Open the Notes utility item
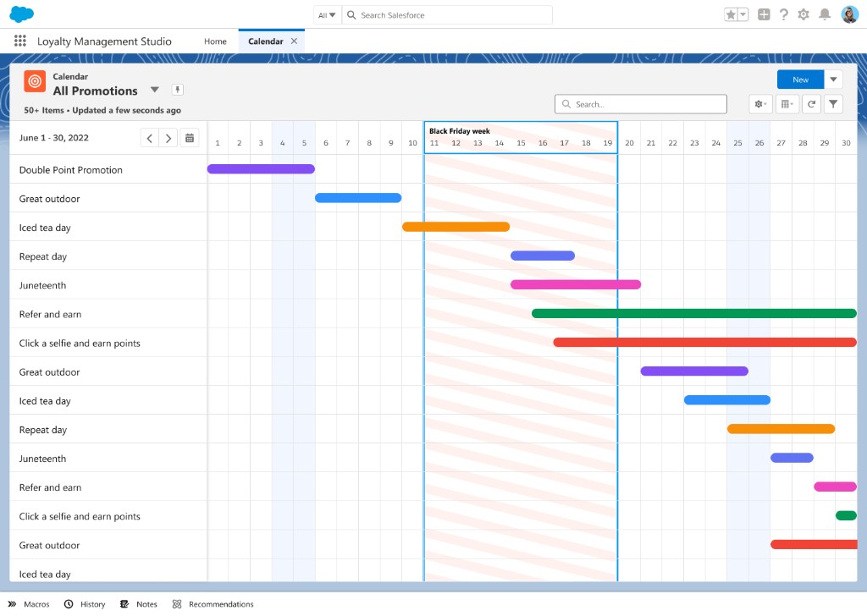Viewport: 867px width, 616px height. [139, 604]
